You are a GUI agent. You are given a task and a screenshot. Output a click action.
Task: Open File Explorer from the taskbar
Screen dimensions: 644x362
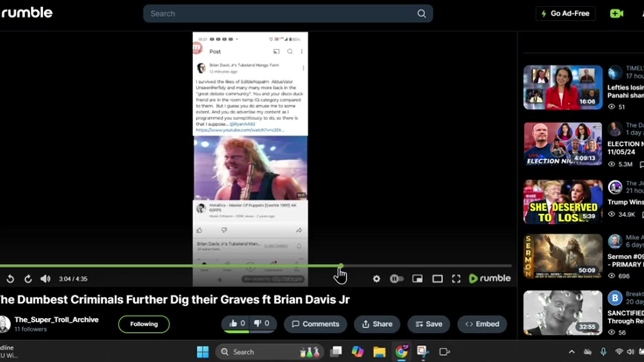tap(379, 352)
